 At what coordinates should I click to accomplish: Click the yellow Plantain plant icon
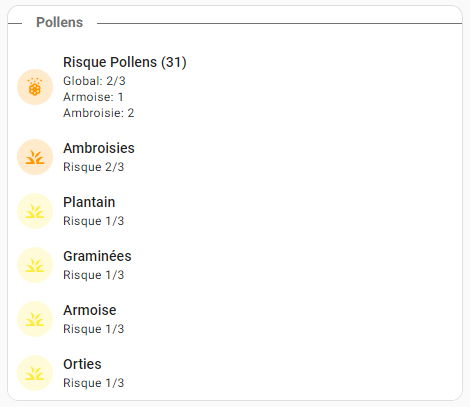tap(35, 211)
